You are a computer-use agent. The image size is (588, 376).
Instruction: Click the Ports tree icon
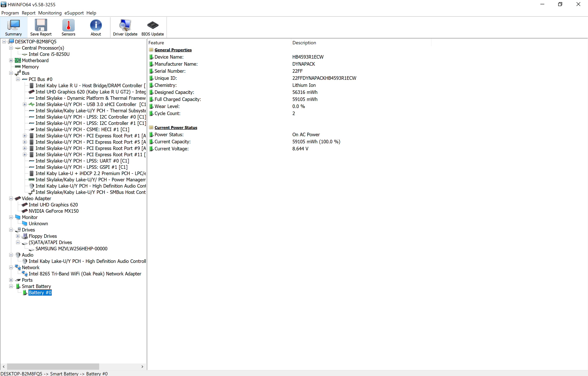coord(18,280)
